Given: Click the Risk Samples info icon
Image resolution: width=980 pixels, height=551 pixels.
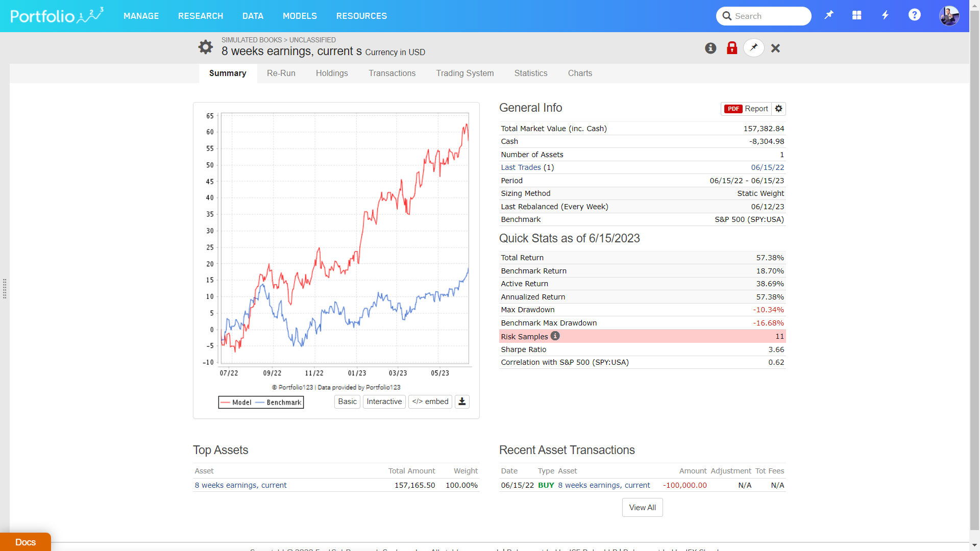Looking at the screenshot, I should click(555, 336).
